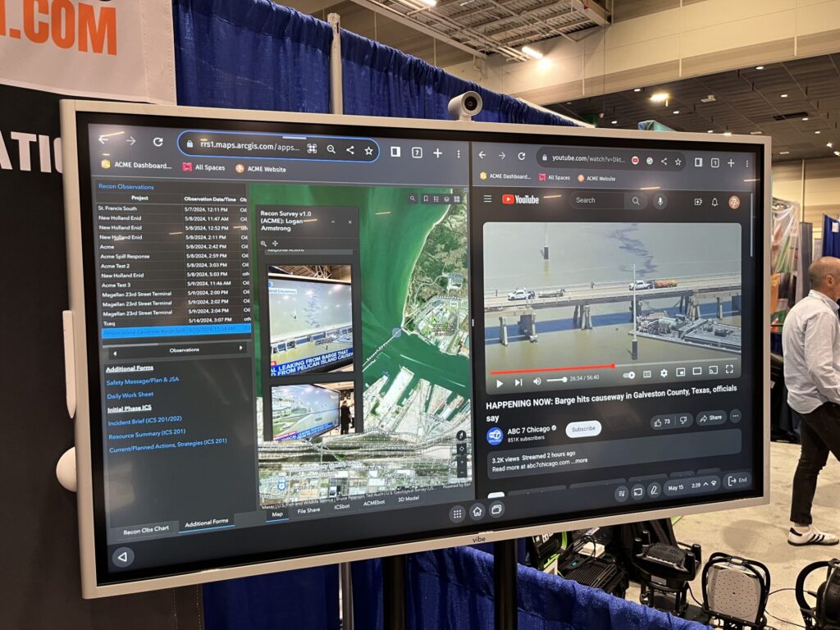Screen dimensions: 840x630
Task: Open Safety Message/Plan & JSA link
Action: 143,381
